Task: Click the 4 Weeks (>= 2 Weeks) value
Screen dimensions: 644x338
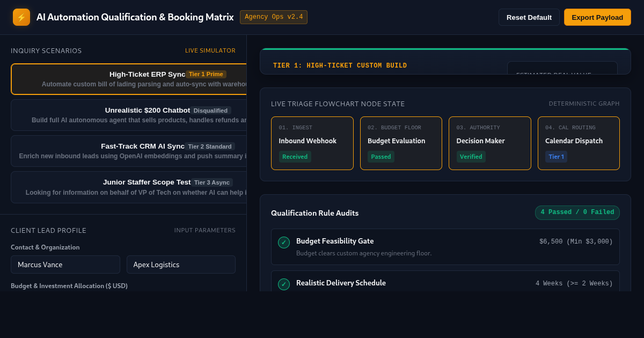Action: (574, 284)
